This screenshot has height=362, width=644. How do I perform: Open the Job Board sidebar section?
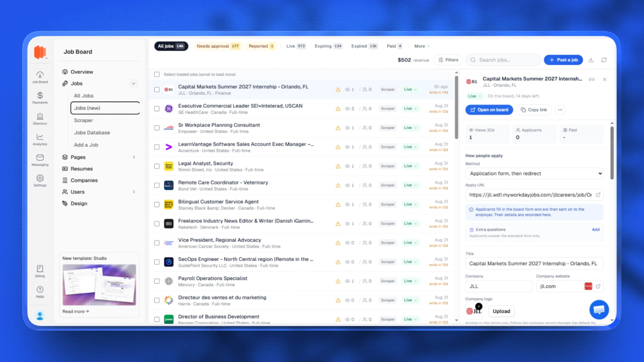point(40,77)
